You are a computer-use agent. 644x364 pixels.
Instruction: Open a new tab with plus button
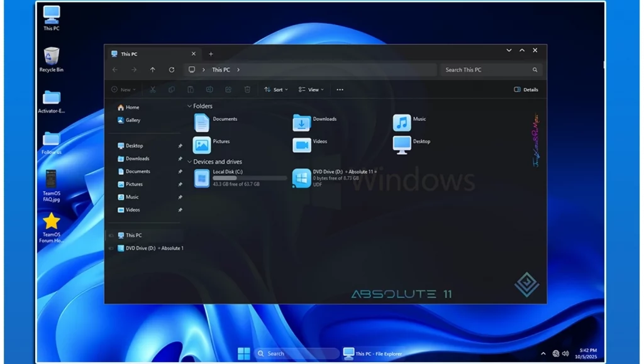211,54
